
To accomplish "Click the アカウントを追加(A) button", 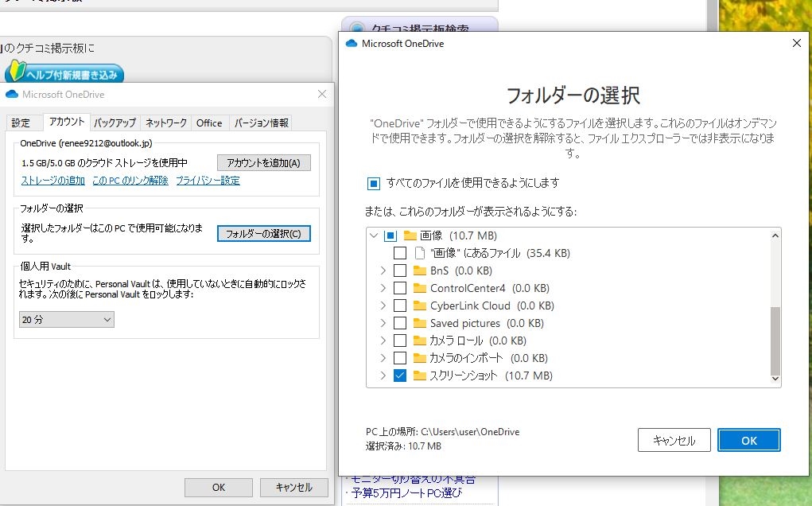I will 263,162.
